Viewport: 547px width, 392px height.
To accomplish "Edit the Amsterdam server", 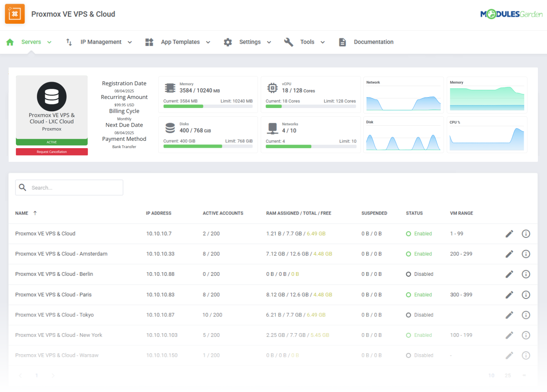I will (509, 254).
